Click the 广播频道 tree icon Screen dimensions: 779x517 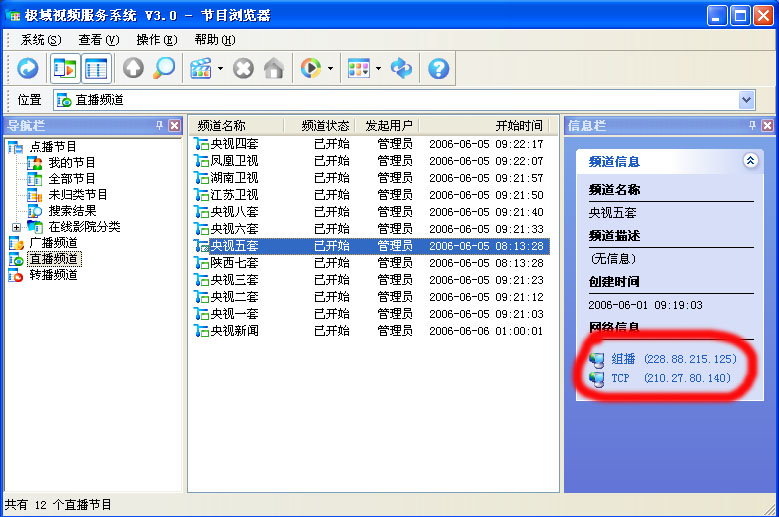pyautogui.click(x=16, y=243)
